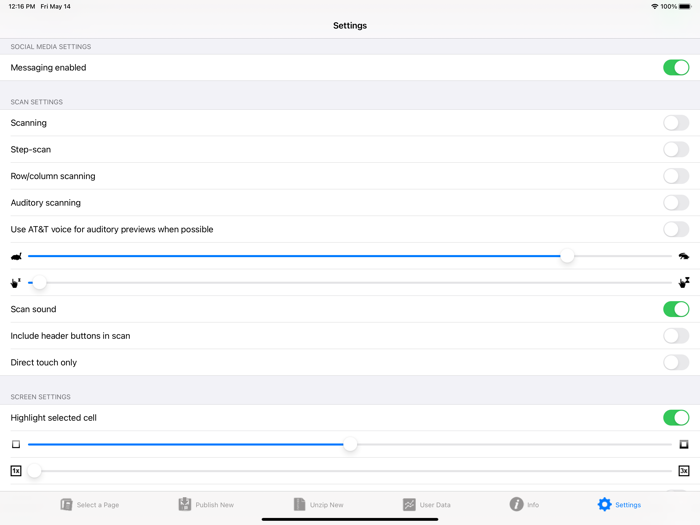Turn on Direct touch only
Screen dimensions: 700x525
676,362
